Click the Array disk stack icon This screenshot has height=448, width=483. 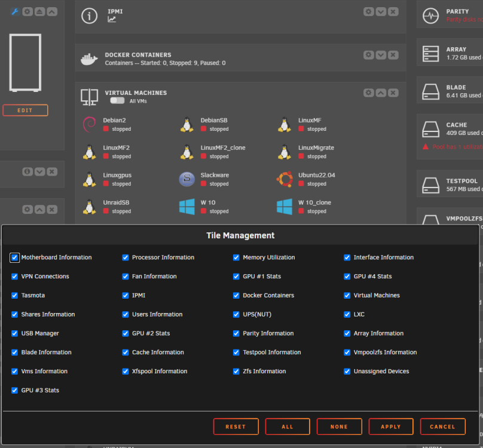[430, 54]
